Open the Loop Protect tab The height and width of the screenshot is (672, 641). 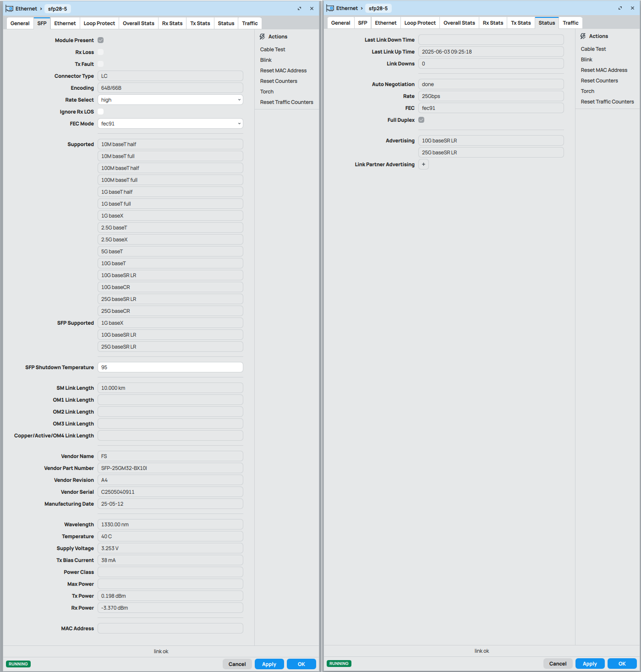pyautogui.click(x=99, y=23)
